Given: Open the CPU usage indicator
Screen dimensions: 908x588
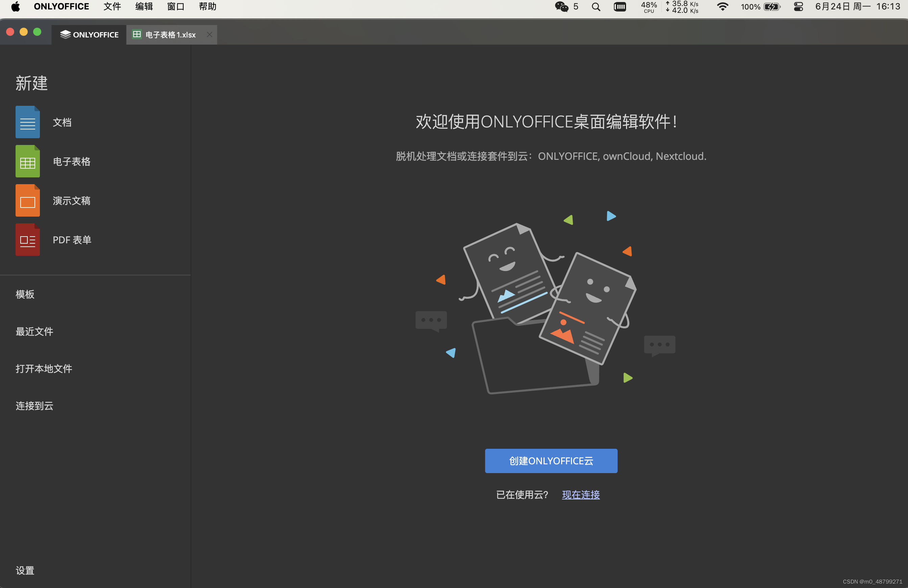Looking at the screenshot, I should (649, 6).
